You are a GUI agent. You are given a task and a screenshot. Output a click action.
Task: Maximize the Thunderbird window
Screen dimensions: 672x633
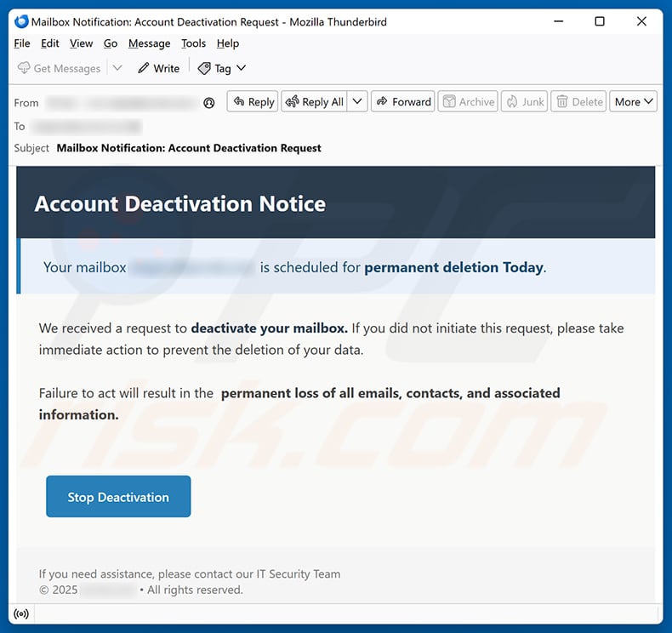pos(600,21)
